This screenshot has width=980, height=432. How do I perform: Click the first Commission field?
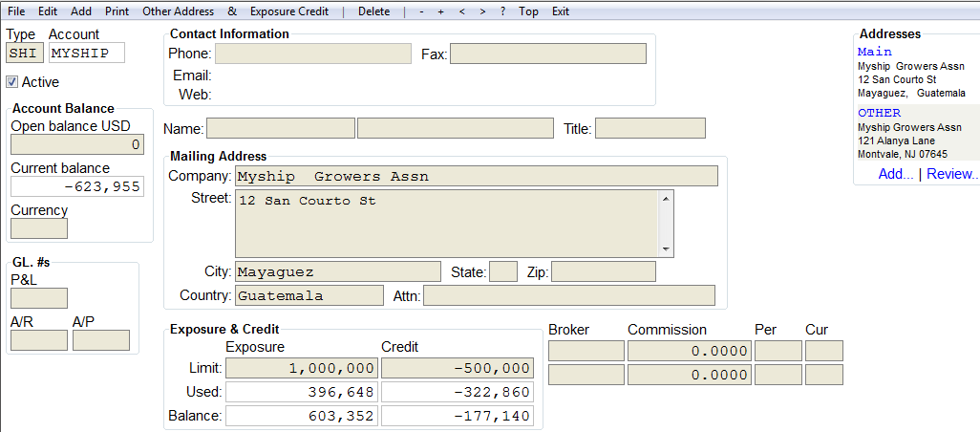(689, 351)
